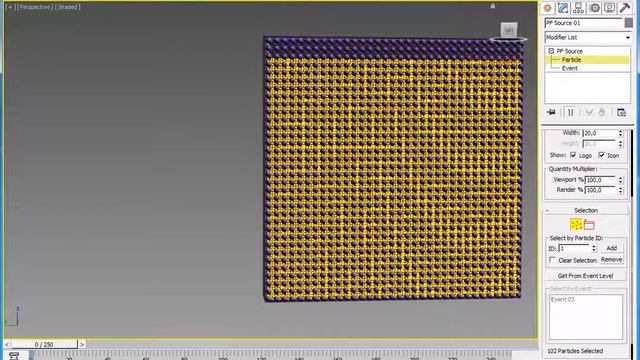
Task: Click the Remove button
Action: click(x=611, y=260)
